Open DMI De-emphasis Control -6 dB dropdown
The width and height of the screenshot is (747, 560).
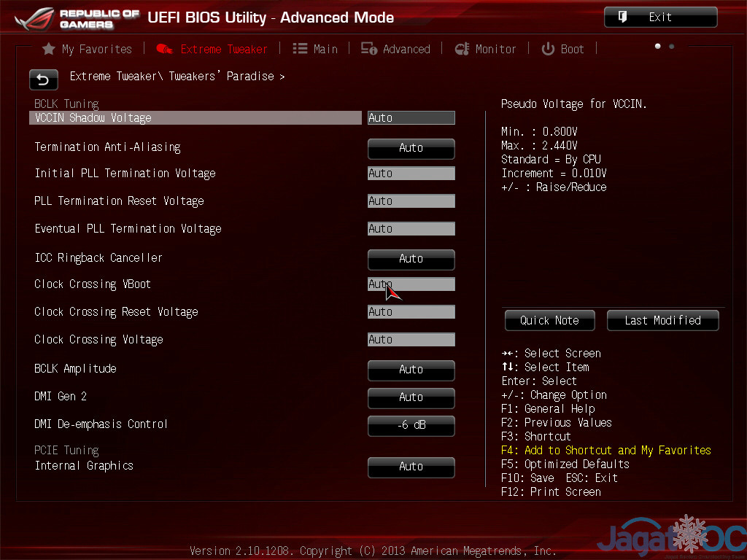point(411,425)
